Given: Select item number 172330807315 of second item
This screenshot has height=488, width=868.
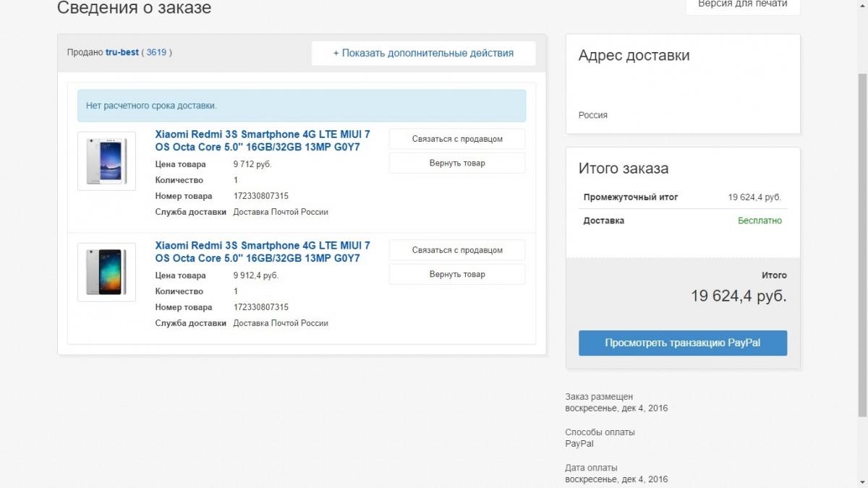Looking at the screenshot, I should pos(261,307).
